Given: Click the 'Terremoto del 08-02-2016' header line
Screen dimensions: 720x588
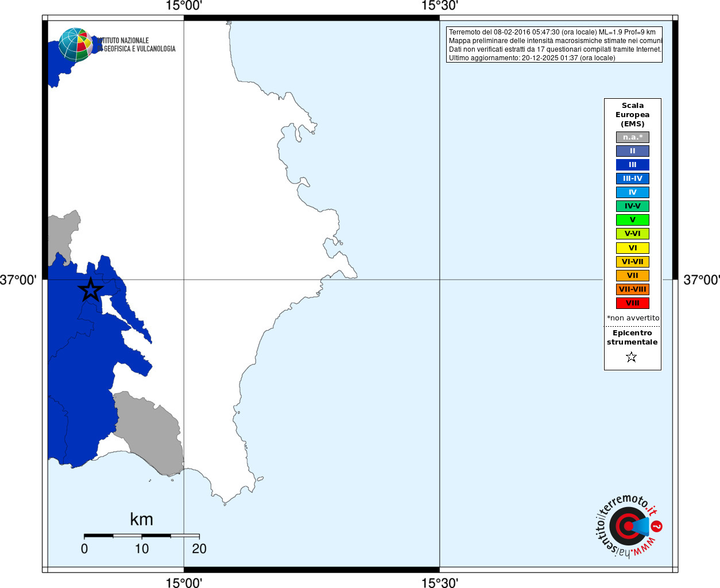Looking at the screenshot, I should 552,32.
